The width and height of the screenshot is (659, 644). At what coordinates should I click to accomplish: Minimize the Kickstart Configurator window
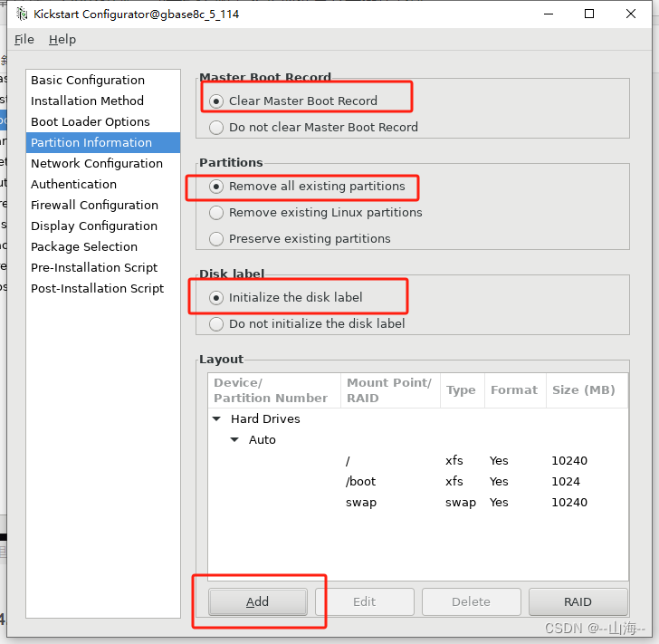pos(549,14)
